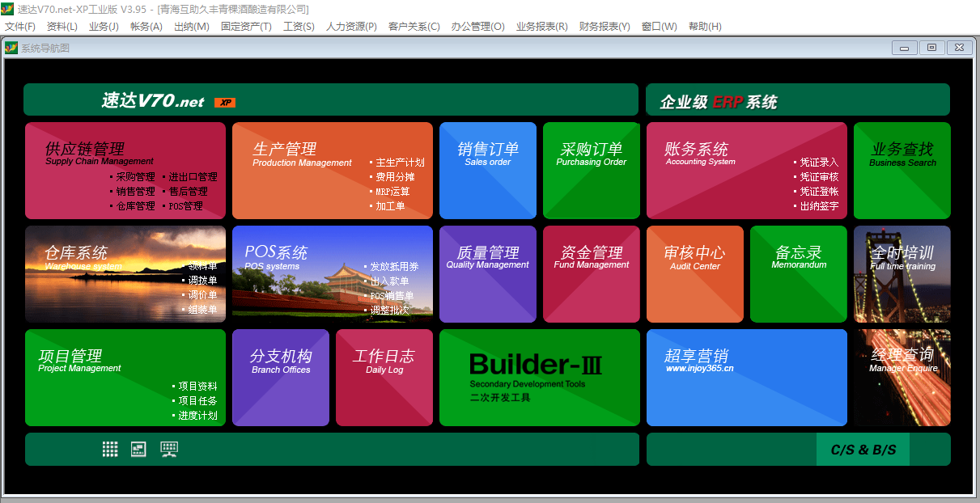
Task: Open MRP运算 in production management
Action: tap(392, 192)
